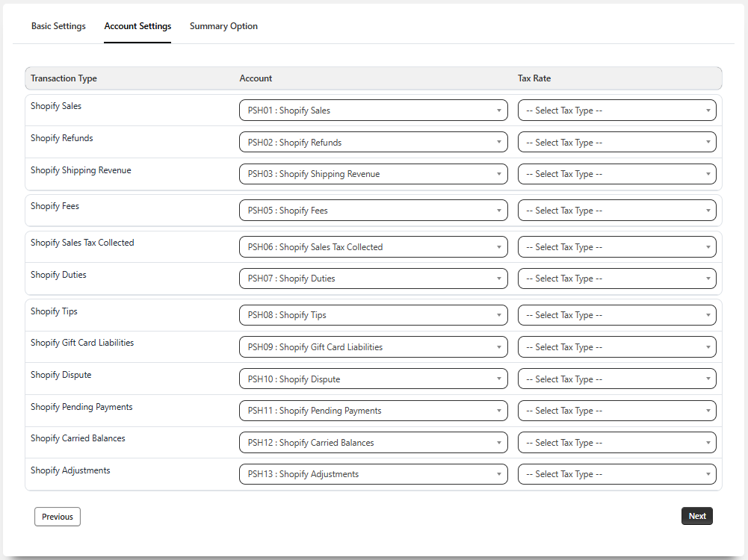The width and height of the screenshot is (748, 560).
Task: Expand the PSH02 Shopify Refunds account dropdown
Action: pos(373,143)
